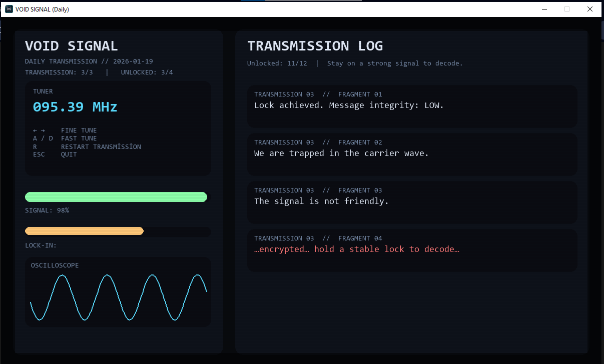Screen dimensions: 604x364
Task: Click the VOID SIGNAL app icon in title bar
Action: pyautogui.click(x=9, y=9)
